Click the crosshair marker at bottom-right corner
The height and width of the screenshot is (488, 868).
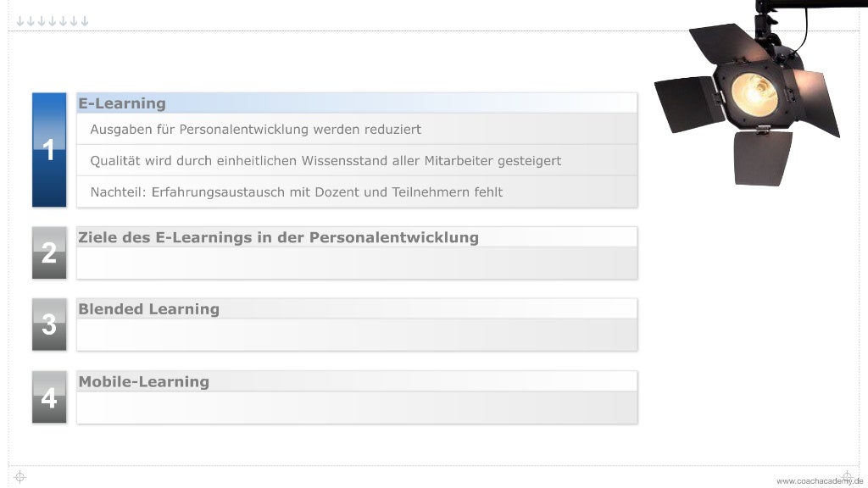(x=847, y=476)
